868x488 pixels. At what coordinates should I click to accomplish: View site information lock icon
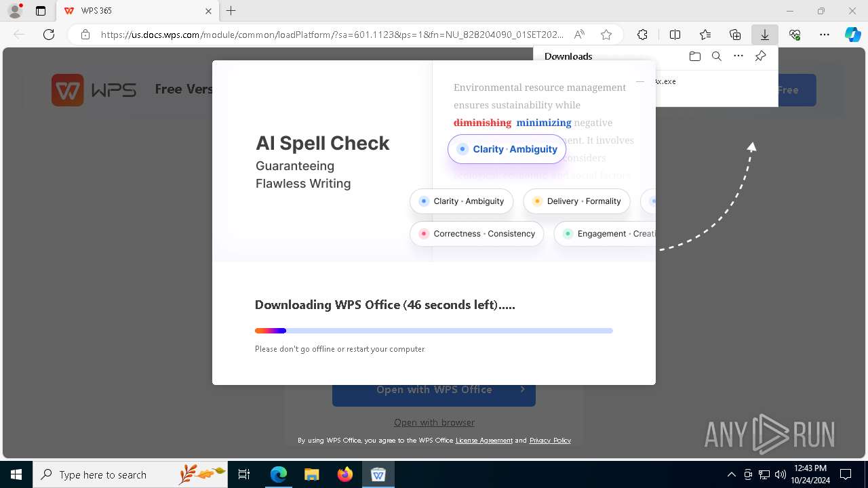(85, 35)
